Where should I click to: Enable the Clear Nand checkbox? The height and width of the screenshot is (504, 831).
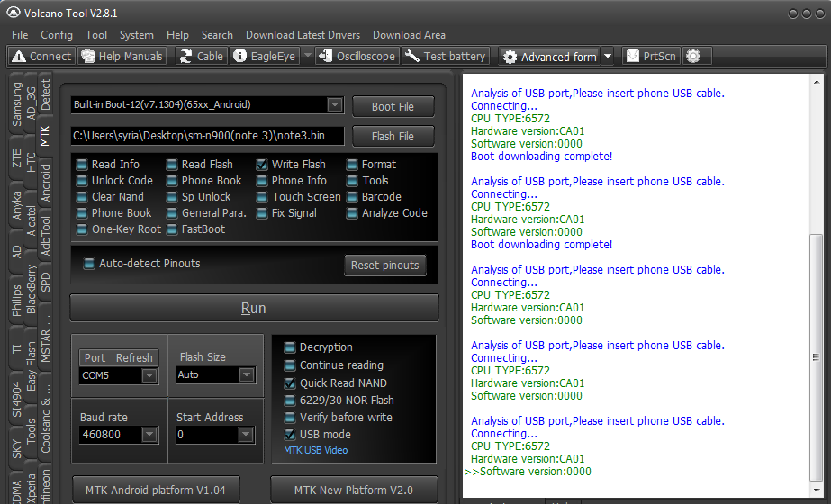pos(82,197)
